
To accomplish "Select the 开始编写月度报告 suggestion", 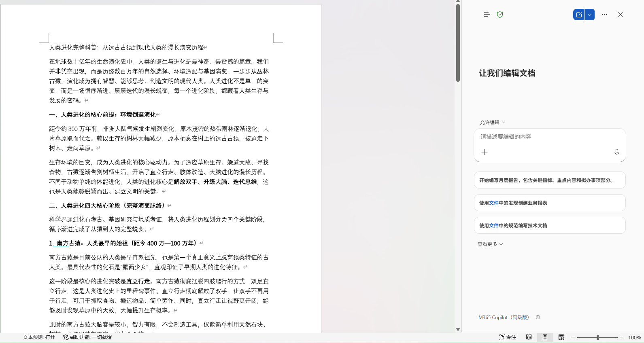I will (550, 180).
